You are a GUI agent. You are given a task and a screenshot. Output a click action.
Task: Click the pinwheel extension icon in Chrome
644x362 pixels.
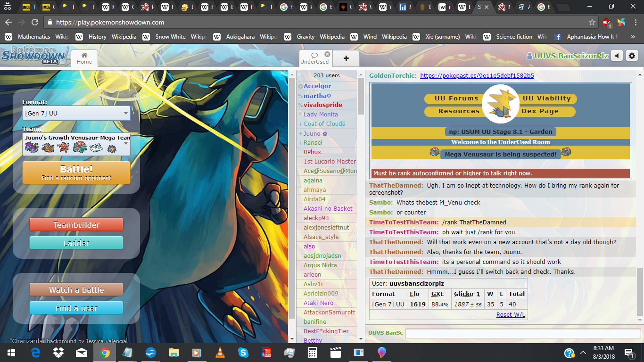621,22
